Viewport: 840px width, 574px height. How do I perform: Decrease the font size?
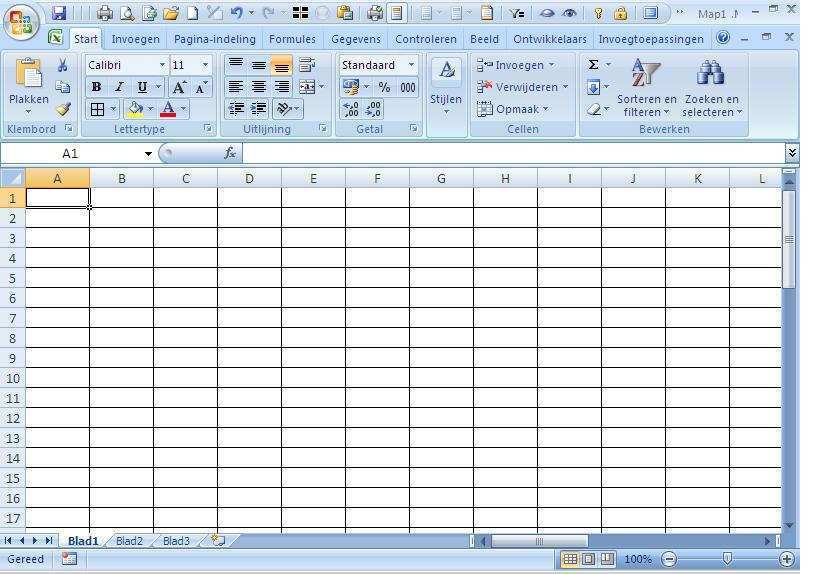[201, 87]
